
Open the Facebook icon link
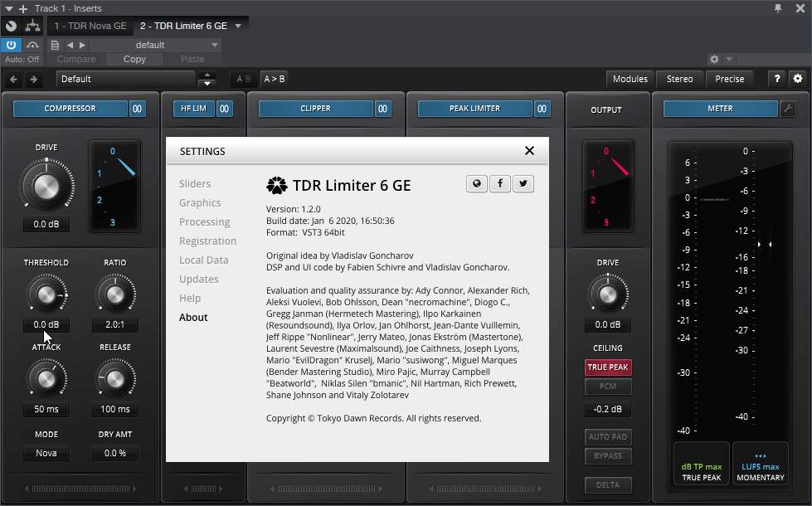500,184
